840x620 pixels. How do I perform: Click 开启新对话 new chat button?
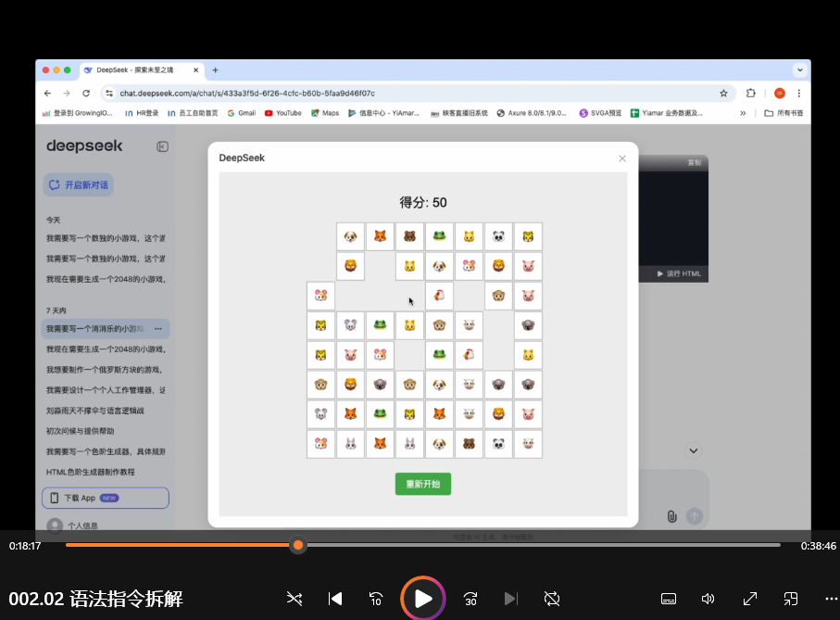coord(78,184)
